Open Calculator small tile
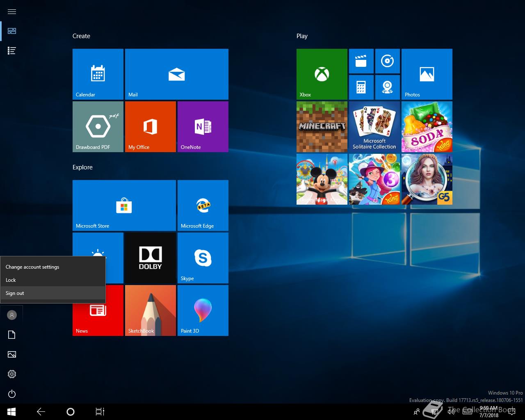This screenshot has width=525, height=420. [x=361, y=87]
